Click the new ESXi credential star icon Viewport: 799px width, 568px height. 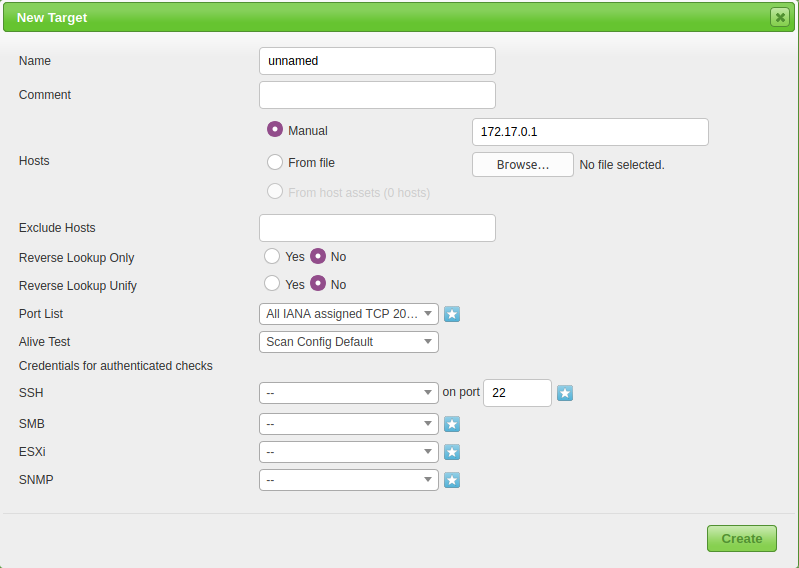click(452, 452)
